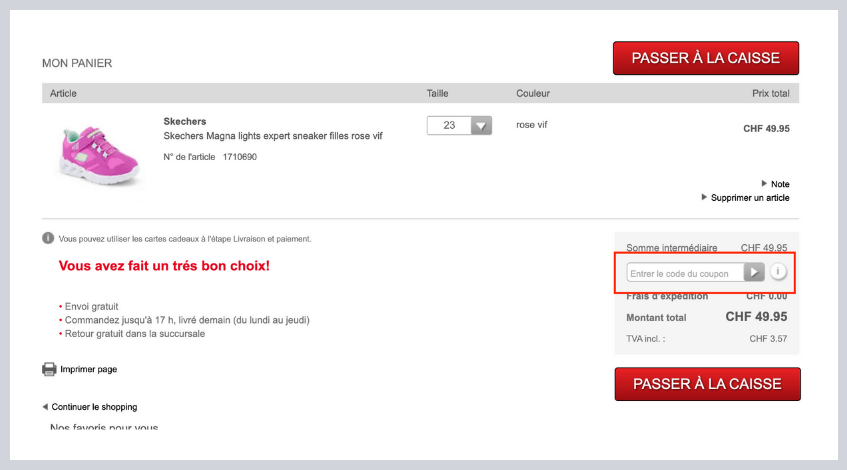Screen dimensions: 847x470
Task: Click the printer icon
Action: pyautogui.click(x=49, y=369)
